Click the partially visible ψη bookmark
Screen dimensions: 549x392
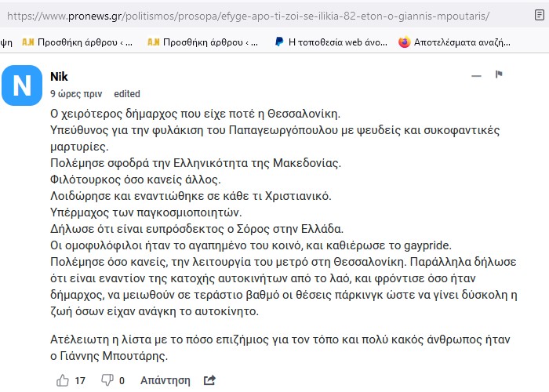point(6,42)
